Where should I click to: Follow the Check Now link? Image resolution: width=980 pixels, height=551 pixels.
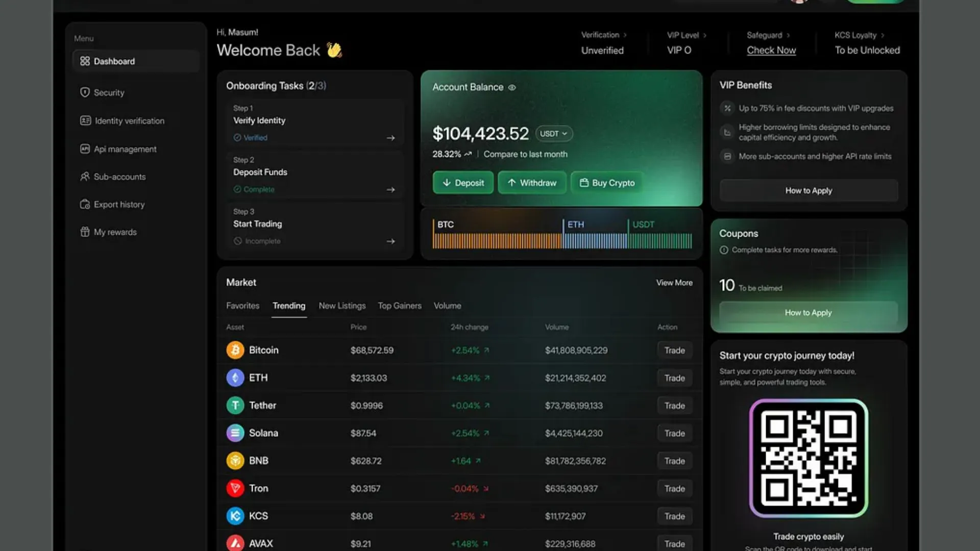[x=771, y=50]
